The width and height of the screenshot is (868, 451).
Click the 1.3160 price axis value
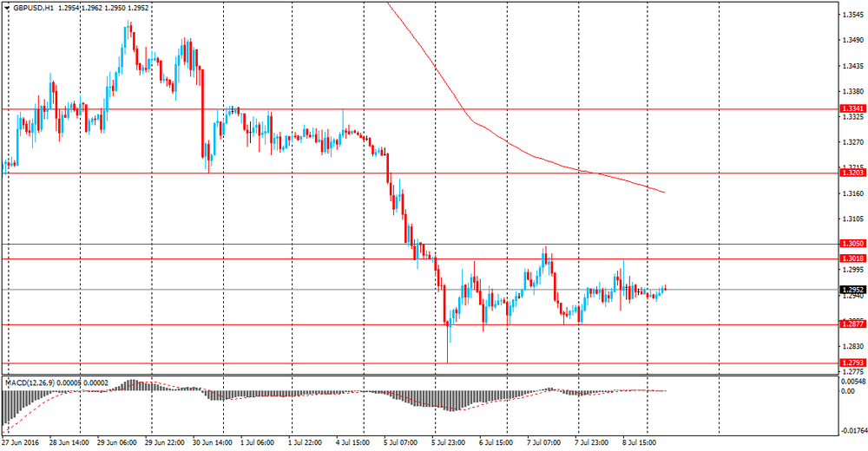tap(852, 193)
